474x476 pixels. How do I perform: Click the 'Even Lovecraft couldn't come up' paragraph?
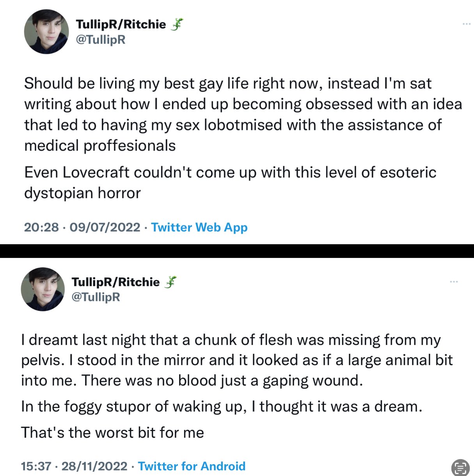point(230,183)
